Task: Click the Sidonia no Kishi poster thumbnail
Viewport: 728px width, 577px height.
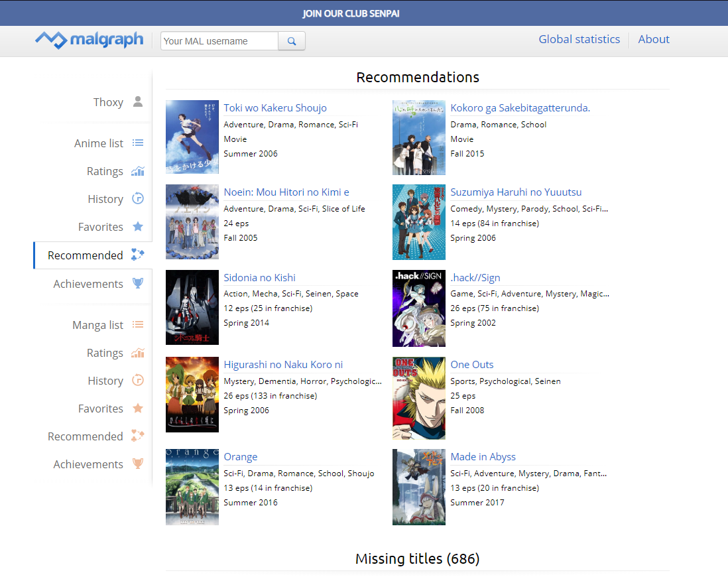Action: pos(192,308)
